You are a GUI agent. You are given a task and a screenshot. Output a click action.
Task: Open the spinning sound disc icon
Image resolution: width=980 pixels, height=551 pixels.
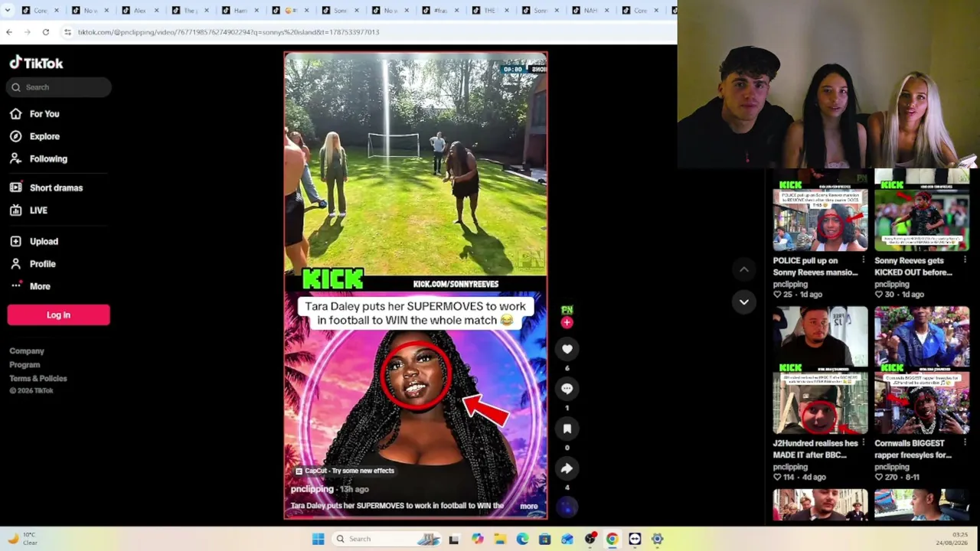click(x=567, y=507)
